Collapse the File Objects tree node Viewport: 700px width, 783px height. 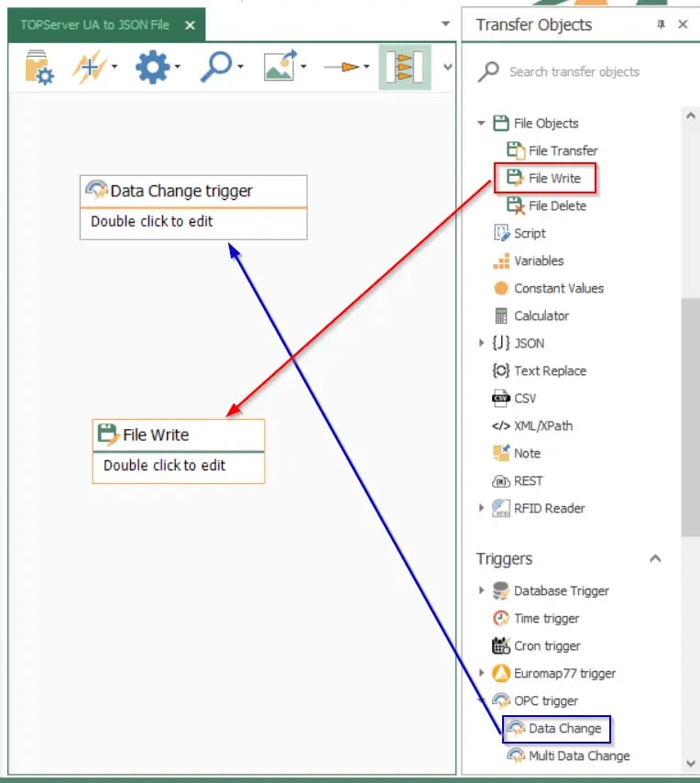click(481, 123)
